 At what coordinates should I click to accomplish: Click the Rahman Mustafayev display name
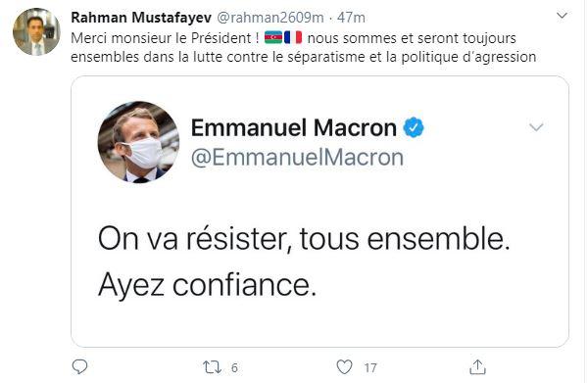141,18
